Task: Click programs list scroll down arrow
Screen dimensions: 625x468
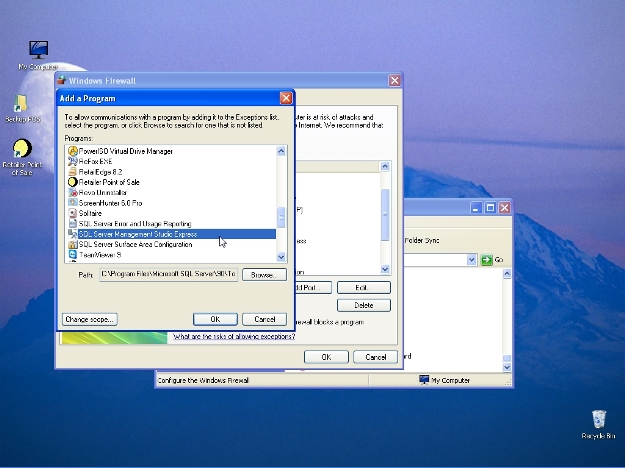Action: click(x=281, y=257)
